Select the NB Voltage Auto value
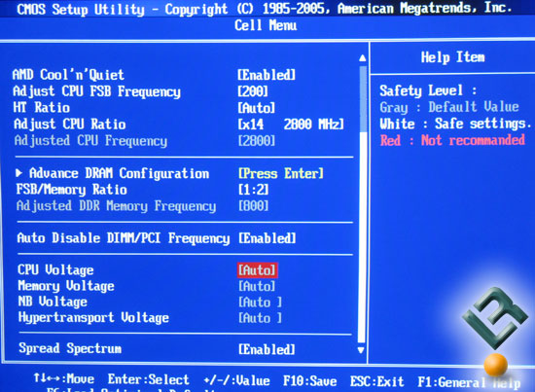The height and width of the screenshot is (392, 535). [260, 302]
